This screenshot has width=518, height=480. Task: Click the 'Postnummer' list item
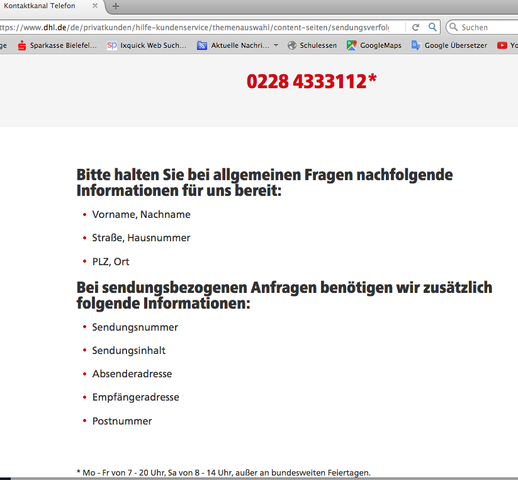point(122,421)
